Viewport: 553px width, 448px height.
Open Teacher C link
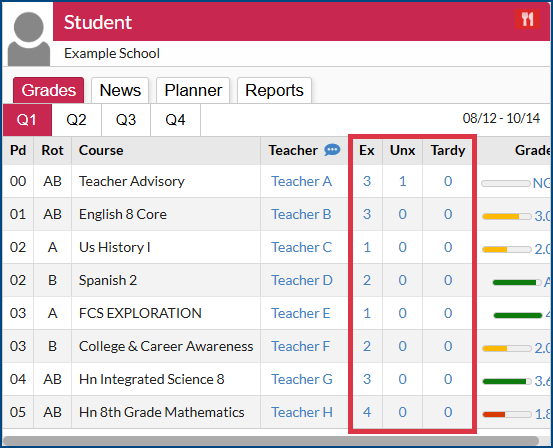point(302,247)
